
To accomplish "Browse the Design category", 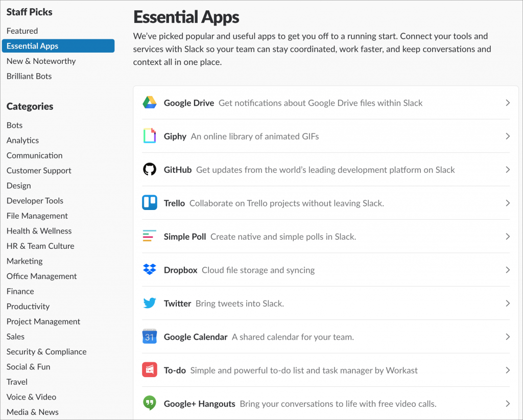I will pyautogui.click(x=18, y=185).
